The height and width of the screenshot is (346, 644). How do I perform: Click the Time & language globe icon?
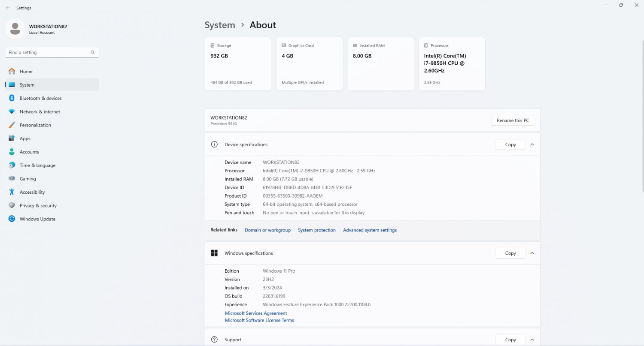coord(12,165)
